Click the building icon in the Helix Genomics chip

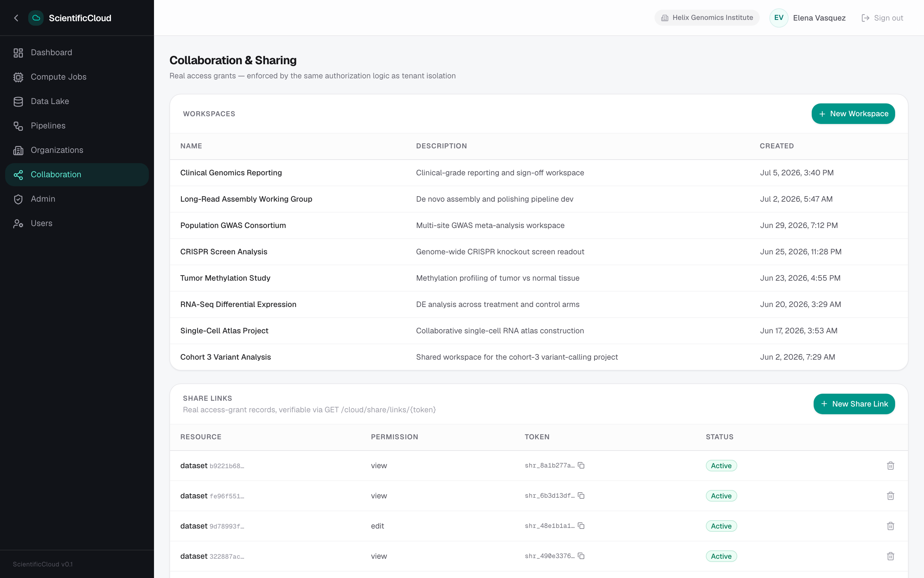pyautogui.click(x=665, y=18)
